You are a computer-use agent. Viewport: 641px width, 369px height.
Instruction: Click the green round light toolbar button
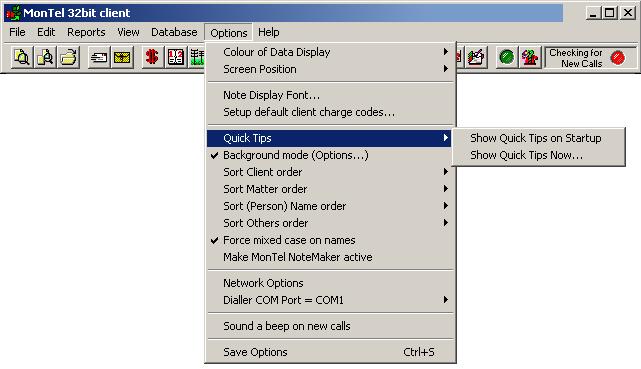(x=507, y=57)
